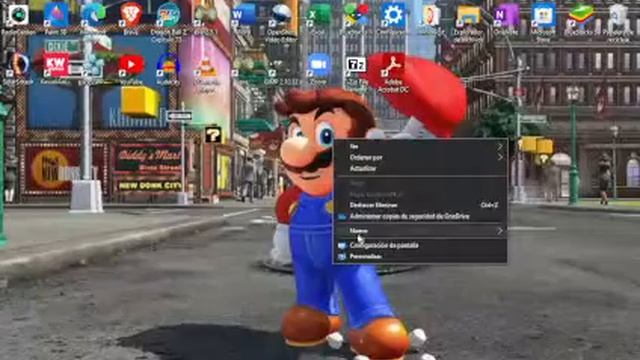Select the Dragon Ball Z game shortcut
Image resolution: width=640 pixels, height=360 pixels.
[168, 21]
